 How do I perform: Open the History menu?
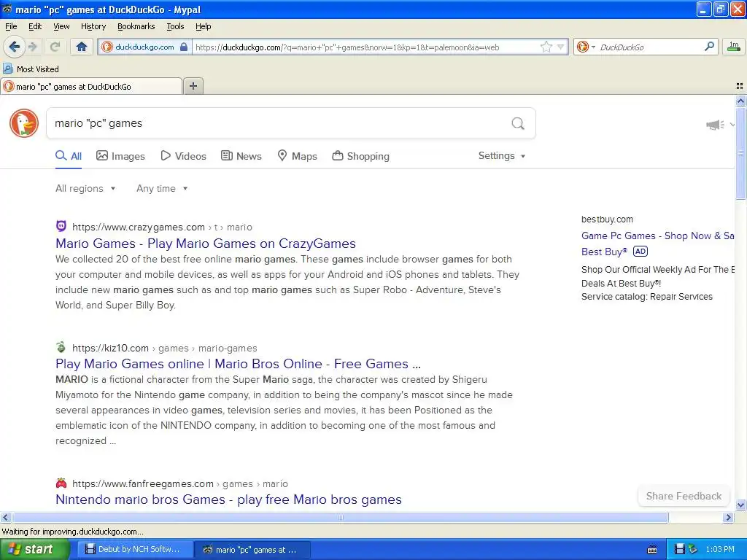93,26
